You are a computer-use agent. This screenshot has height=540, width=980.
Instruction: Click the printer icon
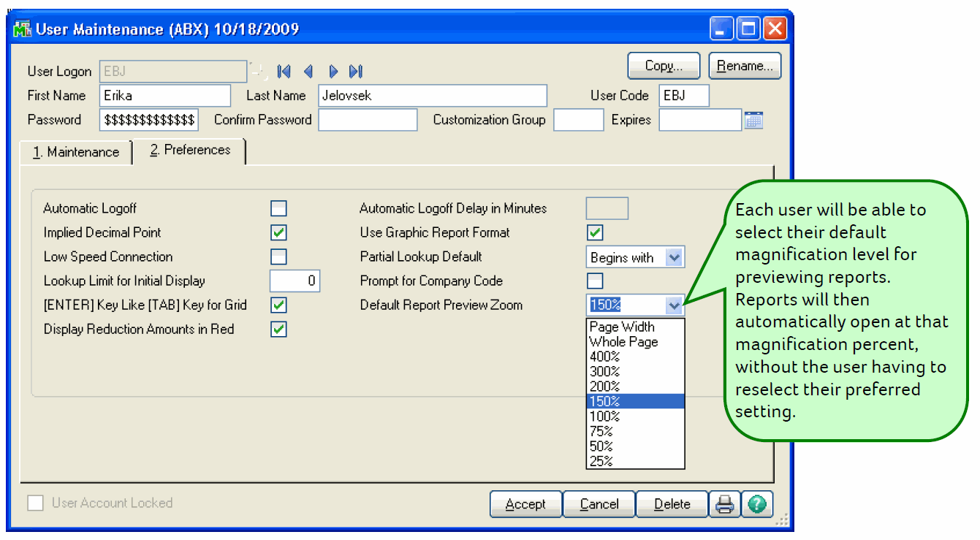tap(724, 504)
